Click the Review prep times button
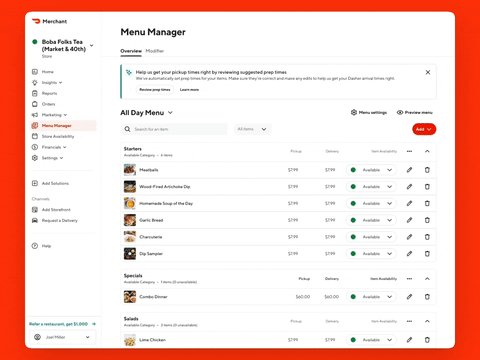 [x=155, y=90]
